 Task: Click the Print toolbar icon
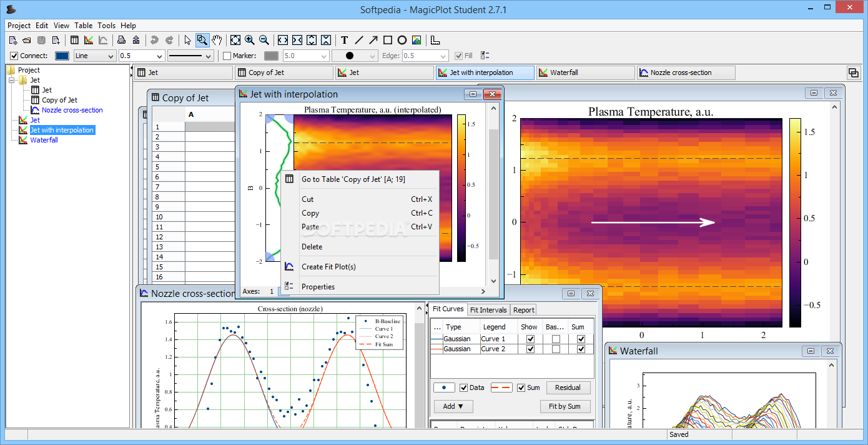[x=122, y=40]
